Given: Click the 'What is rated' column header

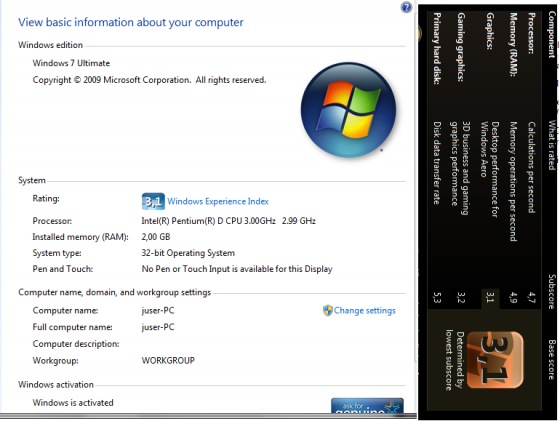Looking at the screenshot, I should (552, 145).
